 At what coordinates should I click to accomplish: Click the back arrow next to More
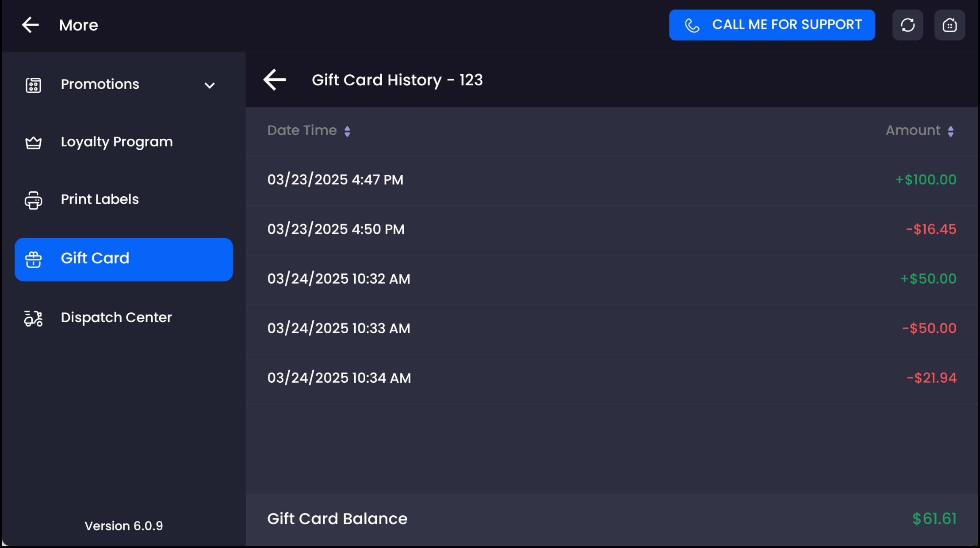(31, 25)
